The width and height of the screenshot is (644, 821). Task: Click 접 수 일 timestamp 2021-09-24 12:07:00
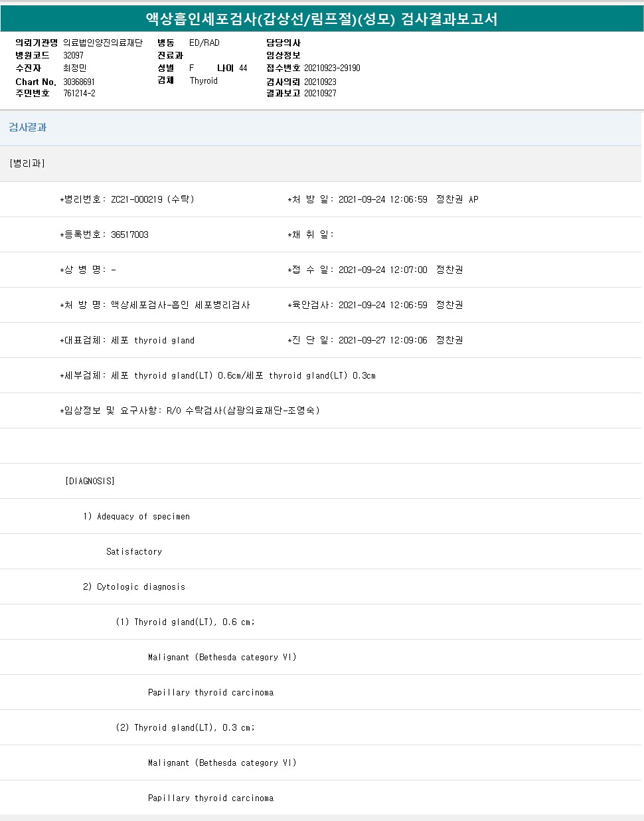point(383,270)
